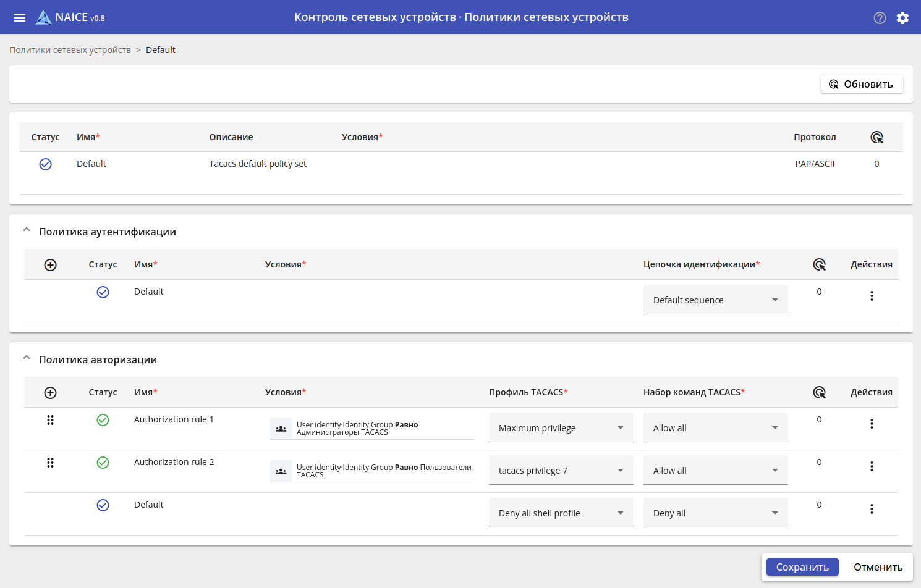Toggle status of Default policy set
Screen dimensions: 921x588
pos(46,164)
